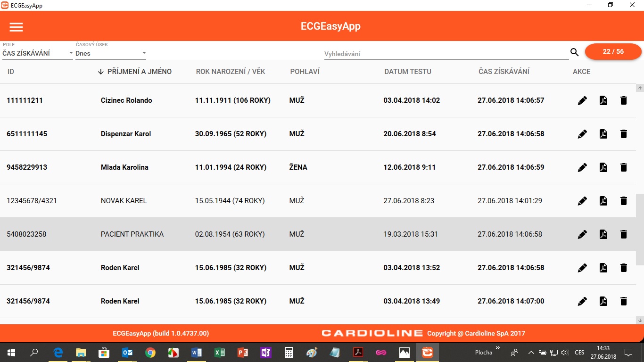Sort by the ID column header
Screen dimensions: 644x362
(11, 72)
